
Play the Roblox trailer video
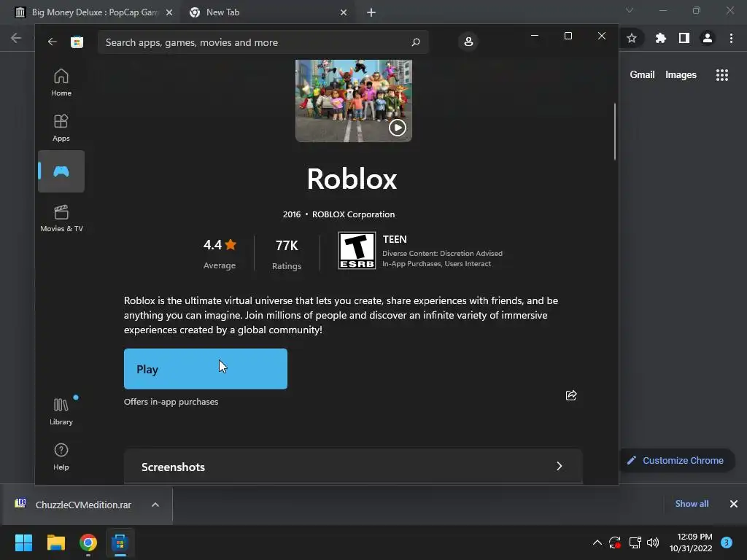[x=398, y=127]
